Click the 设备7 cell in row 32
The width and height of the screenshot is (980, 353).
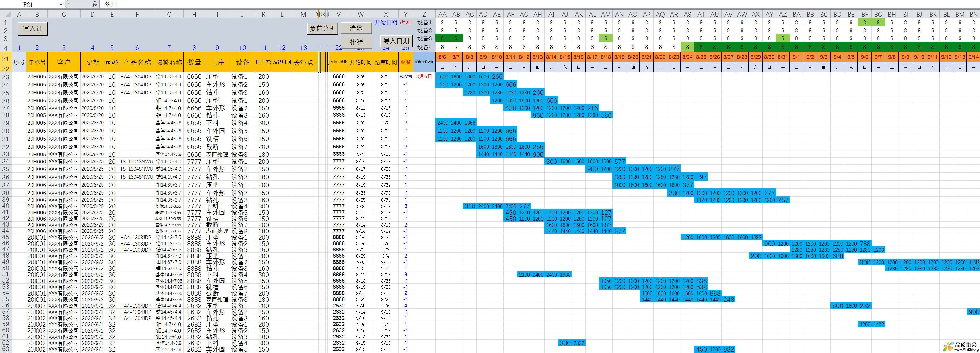pyautogui.click(x=242, y=147)
